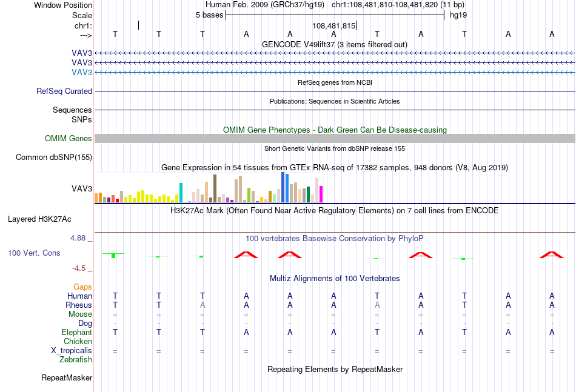
Task: Click the Repeating Elements by RepeatMasker title
Action: (335, 369)
